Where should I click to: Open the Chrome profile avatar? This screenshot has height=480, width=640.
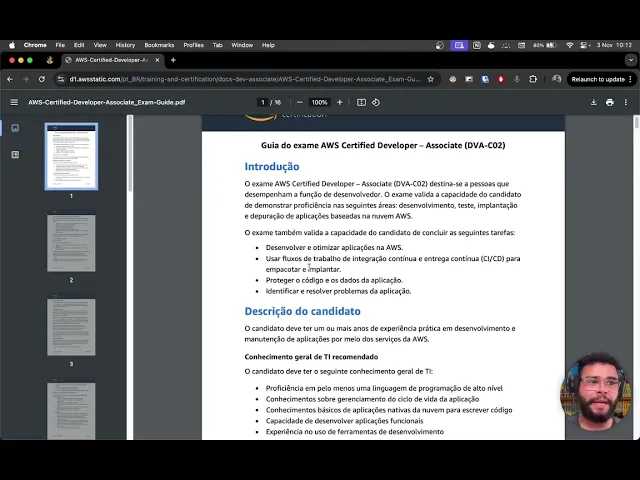pos(557,79)
